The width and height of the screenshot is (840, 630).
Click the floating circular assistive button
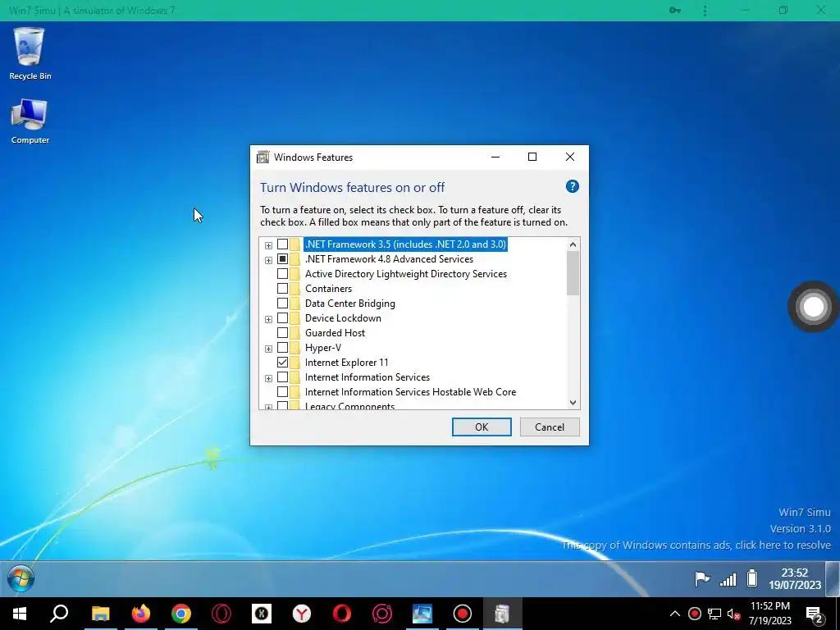pos(813,307)
